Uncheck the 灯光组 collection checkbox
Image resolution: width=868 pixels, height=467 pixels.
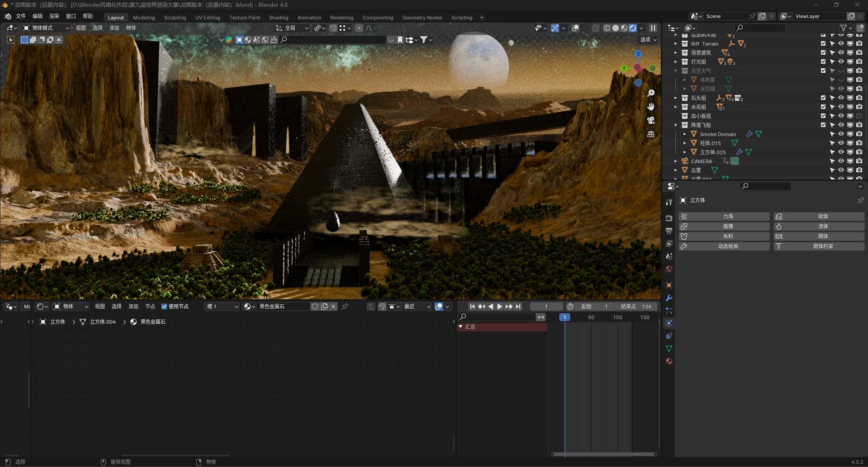(x=823, y=61)
